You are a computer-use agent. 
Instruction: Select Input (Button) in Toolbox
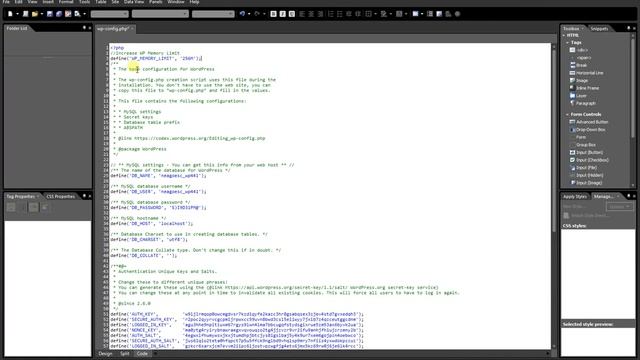tap(586, 152)
